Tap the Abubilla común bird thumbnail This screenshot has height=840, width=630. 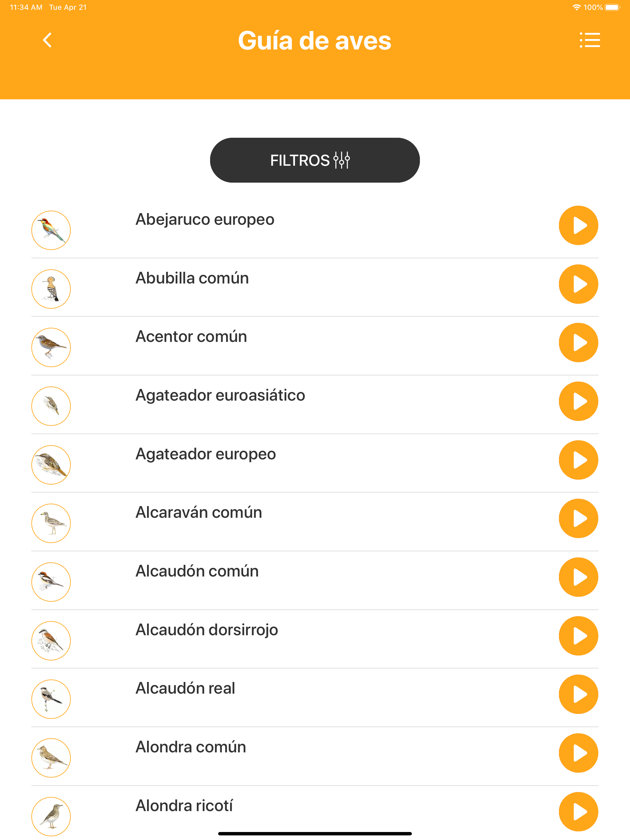point(51,289)
